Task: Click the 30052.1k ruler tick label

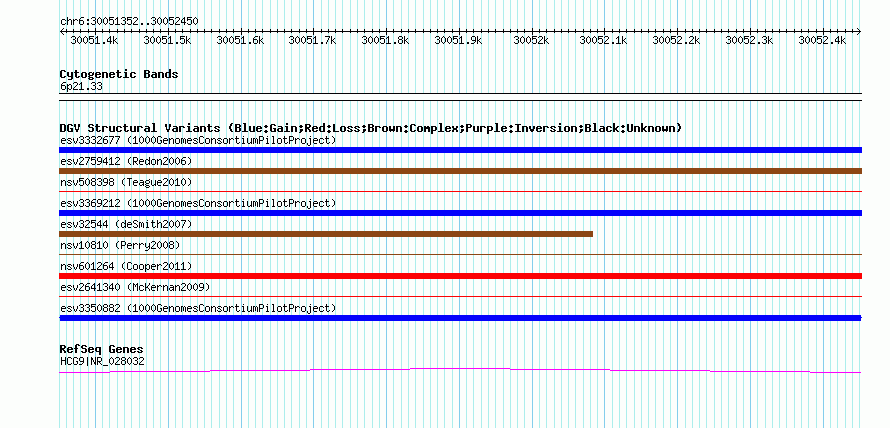Action: [604, 40]
